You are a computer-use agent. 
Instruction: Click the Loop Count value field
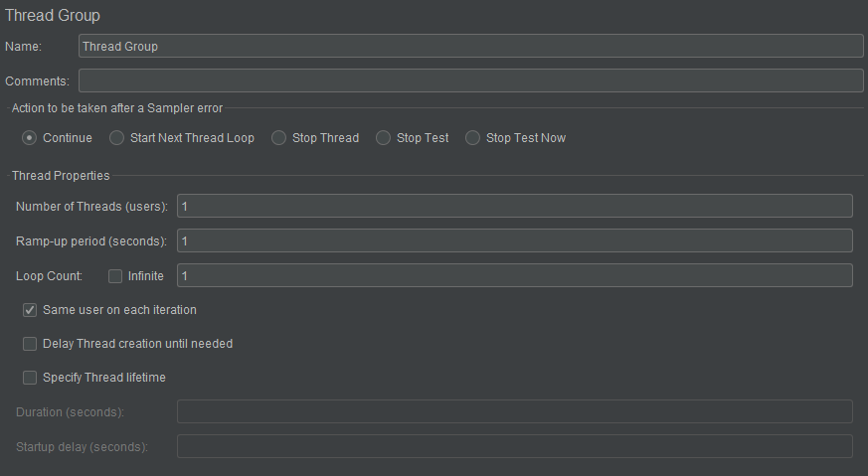tap(515, 275)
